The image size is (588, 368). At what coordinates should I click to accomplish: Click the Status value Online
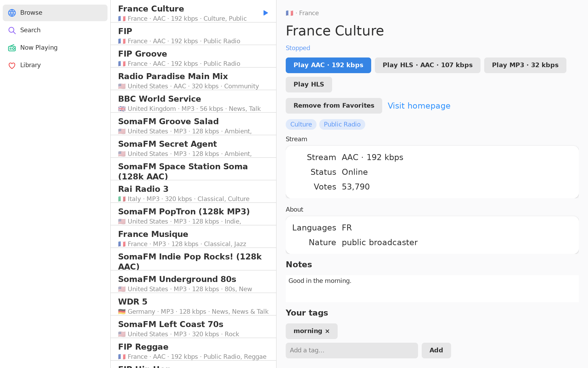pos(355,172)
